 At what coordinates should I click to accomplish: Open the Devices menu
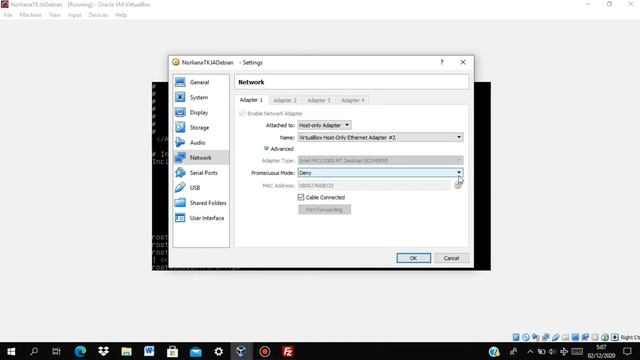[98, 15]
